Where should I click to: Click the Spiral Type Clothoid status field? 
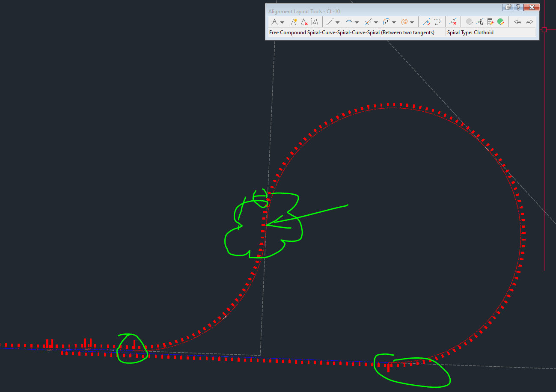[x=471, y=33]
